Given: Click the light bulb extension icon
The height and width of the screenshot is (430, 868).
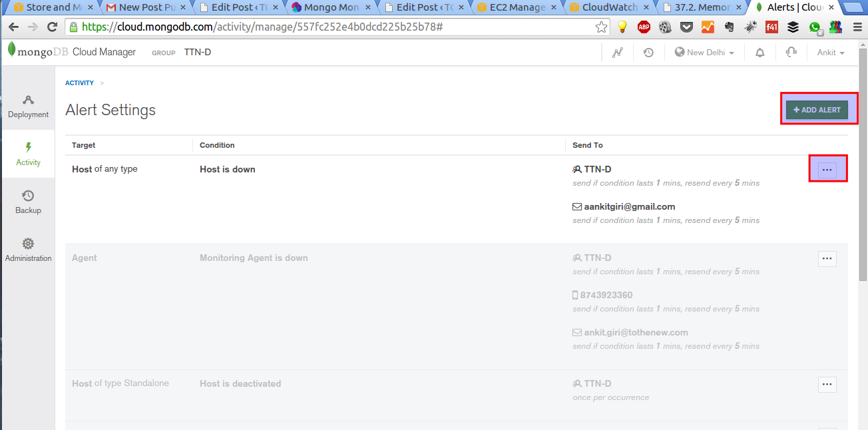Looking at the screenshot, I should [x=622, y=27].
